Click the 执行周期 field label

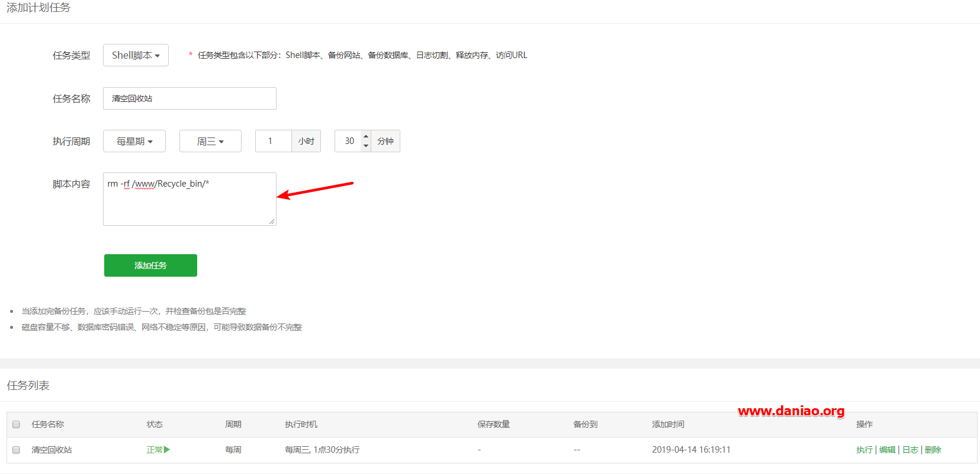coord(71,141)
